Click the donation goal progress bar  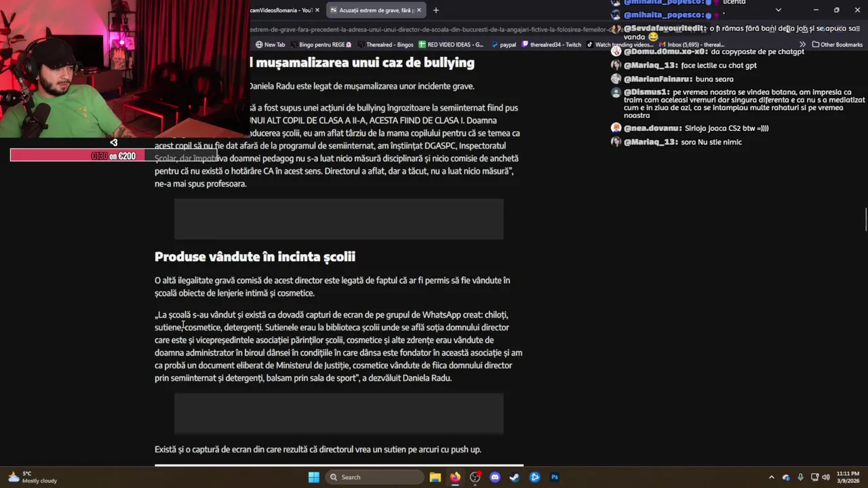[x=113, y=156]
